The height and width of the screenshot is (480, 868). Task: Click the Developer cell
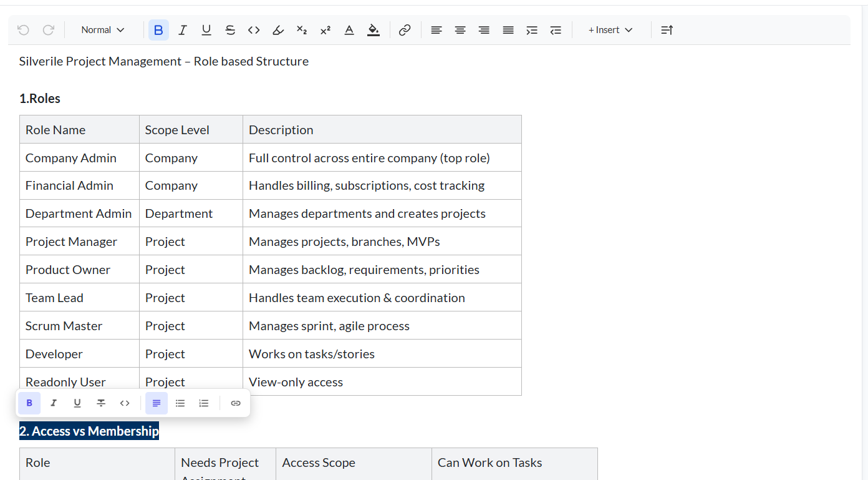(79, 354)
